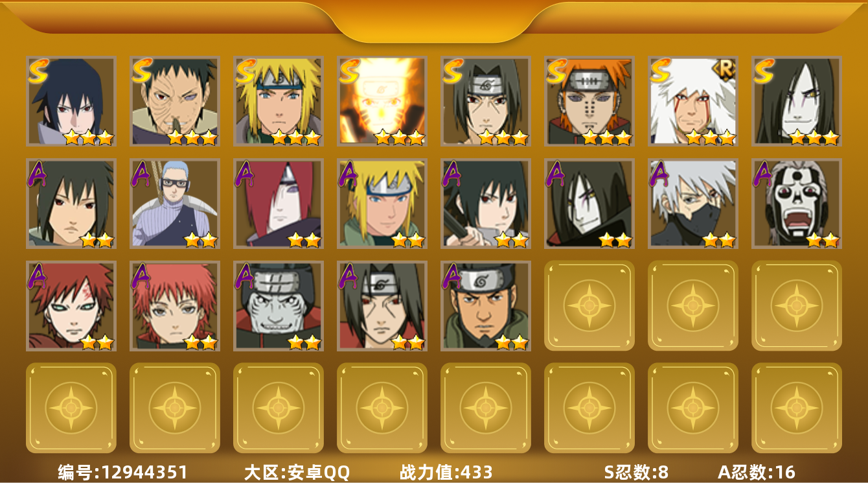
Task: Click the A-rank Gaara red-haired portrait
Action: [x=71, y=306]
